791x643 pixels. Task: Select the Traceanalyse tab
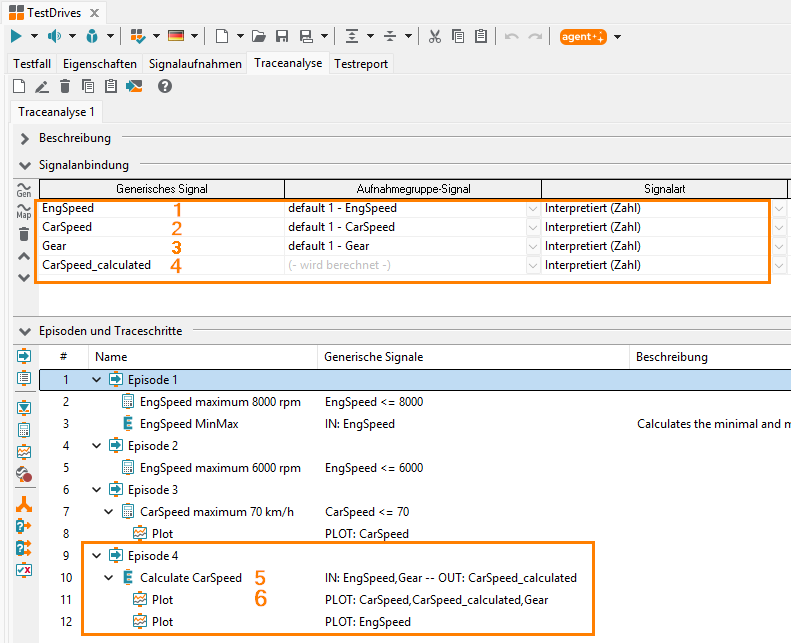coord(288,63)
